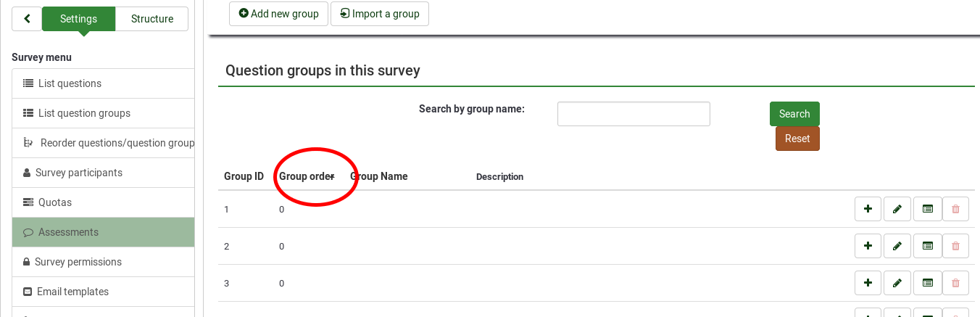Click trash delete icon for group 3
This screenshot has height=317, width=980.
point(955,283)
